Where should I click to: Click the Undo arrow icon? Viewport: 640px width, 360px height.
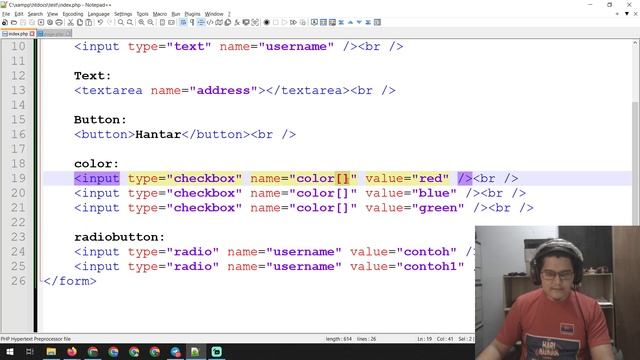[x=100, y=22]
